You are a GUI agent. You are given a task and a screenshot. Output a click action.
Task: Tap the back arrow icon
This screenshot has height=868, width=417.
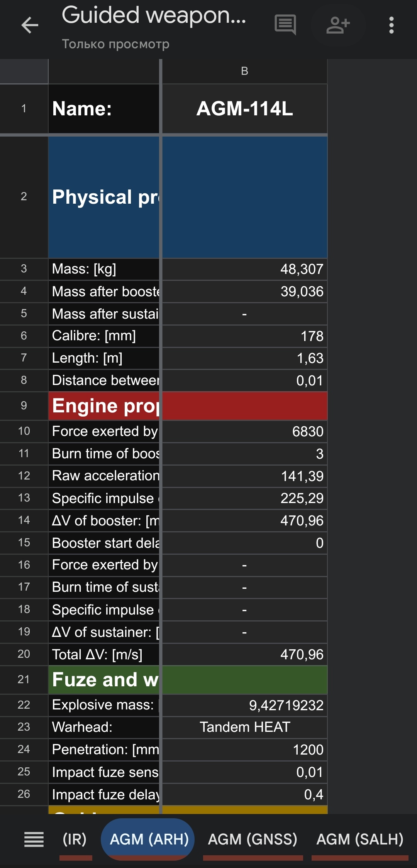click(x=30, y=26)
